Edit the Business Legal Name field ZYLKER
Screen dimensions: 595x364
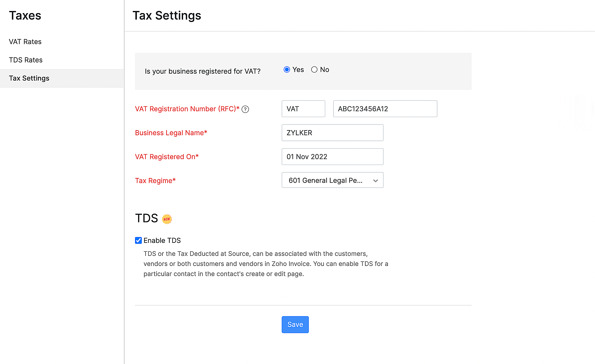coord(332,133)
